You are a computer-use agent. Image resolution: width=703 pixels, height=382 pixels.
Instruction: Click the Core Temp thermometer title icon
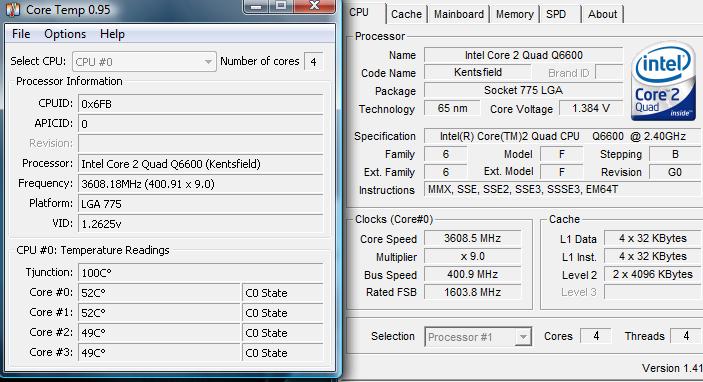tap(12, 10)
